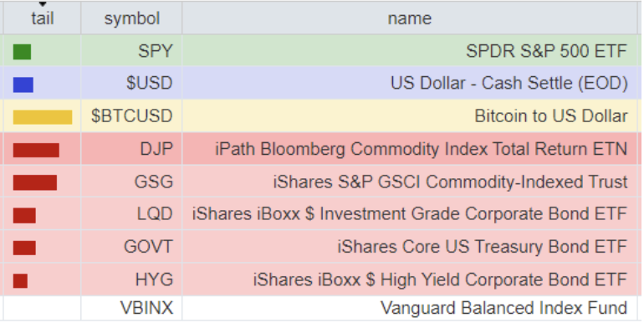Sort by the symbol column header
The image size is (644, 323).
point(132,18)
